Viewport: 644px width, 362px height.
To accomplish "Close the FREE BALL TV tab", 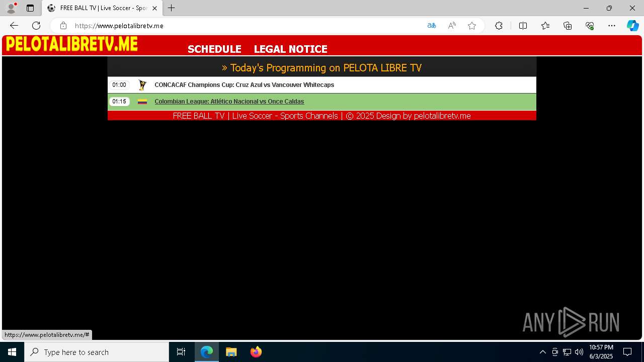I will coord(155,8).
